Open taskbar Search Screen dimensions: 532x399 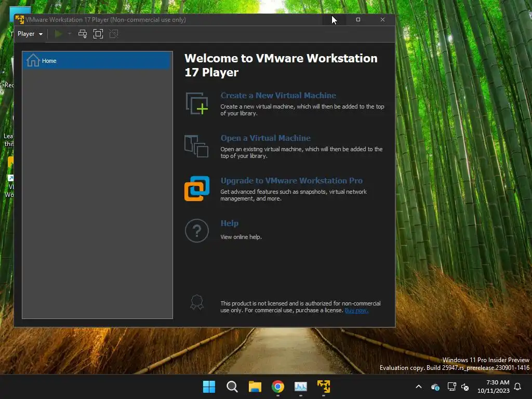coord(232,387)
